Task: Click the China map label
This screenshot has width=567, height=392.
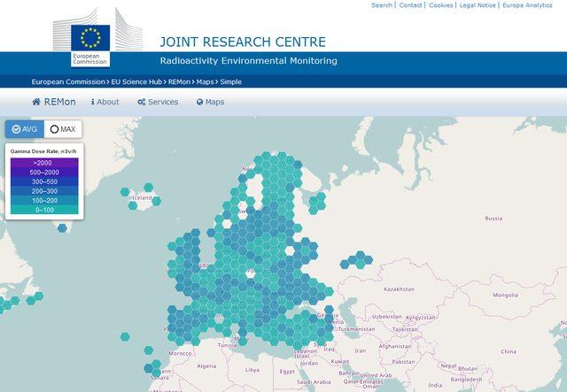Action: click(x=509, y=351)
